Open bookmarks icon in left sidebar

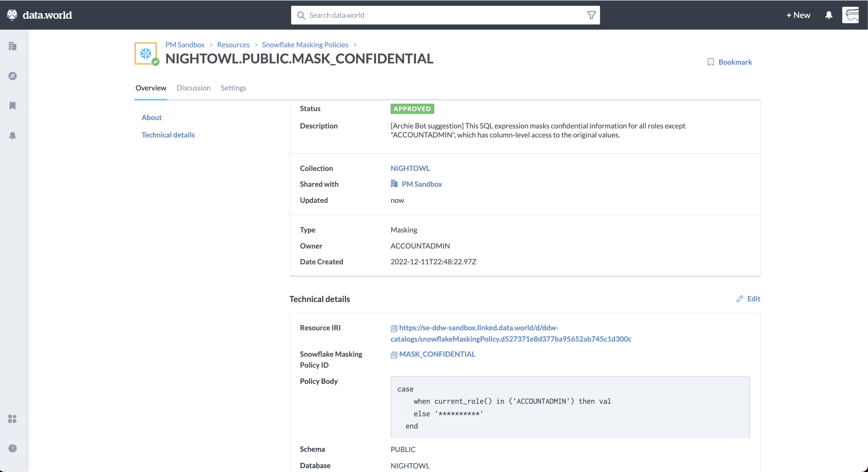coord(13,106)
